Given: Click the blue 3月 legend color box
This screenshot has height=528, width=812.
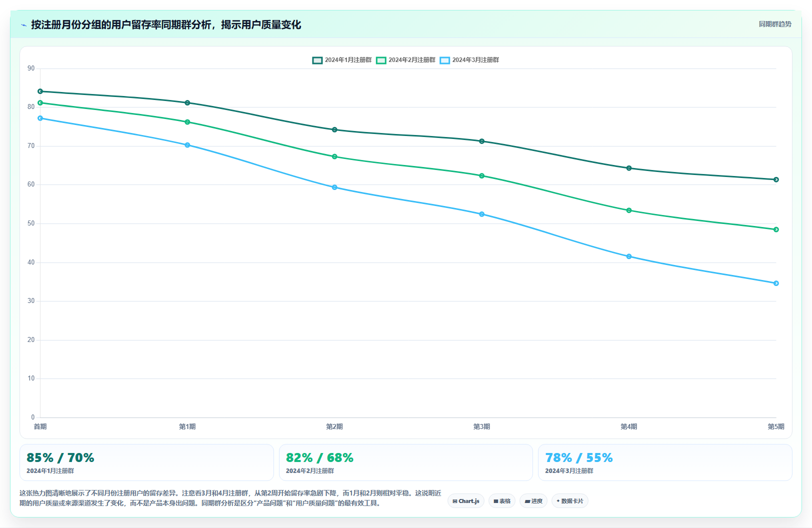Looking at the screenshot, I should coord(445,60).
